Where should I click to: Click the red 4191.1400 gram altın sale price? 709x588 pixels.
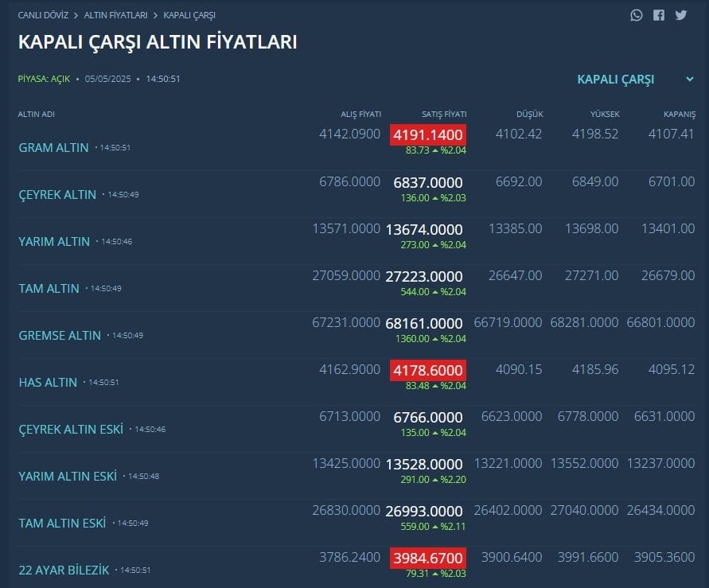pyautogui.click(x=428, y=135)
